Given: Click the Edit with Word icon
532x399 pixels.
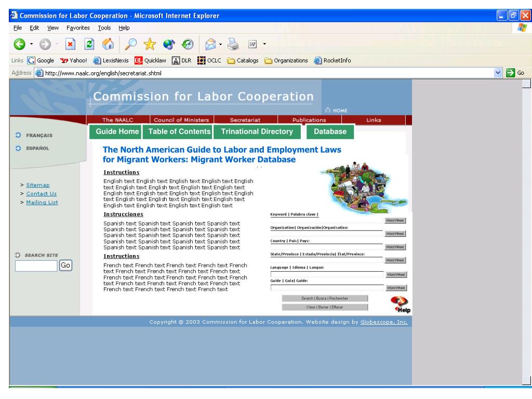Looking at the screenshot, I should click(253, 44).
